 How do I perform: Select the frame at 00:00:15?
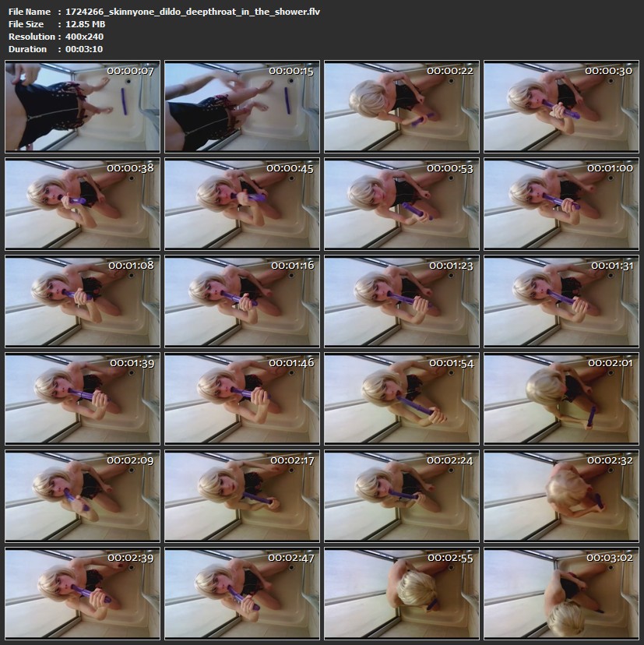click(x=242, y=107)
